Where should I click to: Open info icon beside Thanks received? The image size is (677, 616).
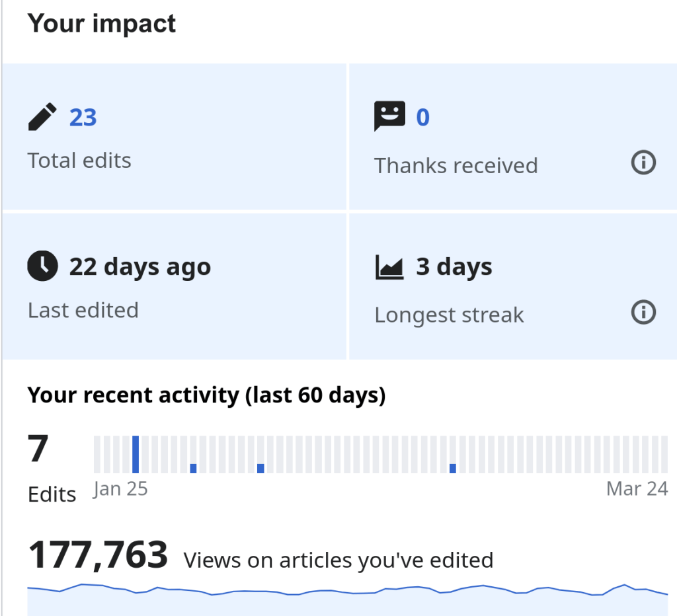coord(643,163)
